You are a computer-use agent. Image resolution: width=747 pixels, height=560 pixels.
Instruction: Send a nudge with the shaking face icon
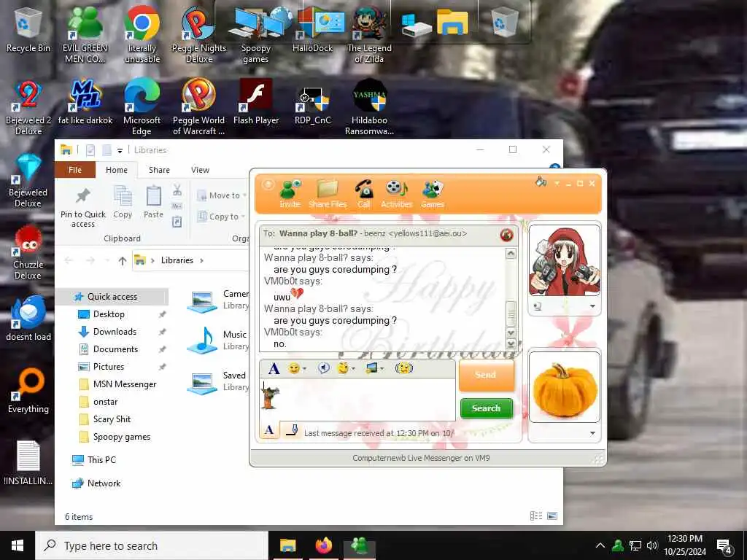[404, 368]
